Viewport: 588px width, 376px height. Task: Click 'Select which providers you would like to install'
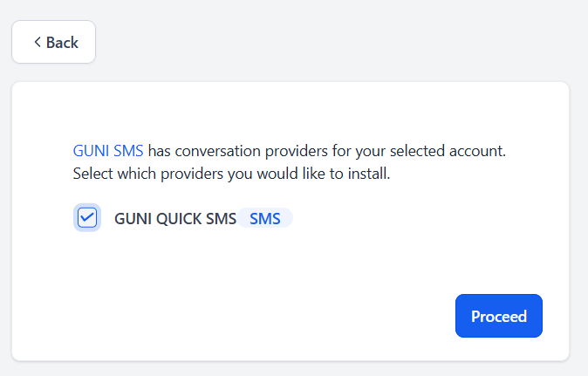point(231,174)
